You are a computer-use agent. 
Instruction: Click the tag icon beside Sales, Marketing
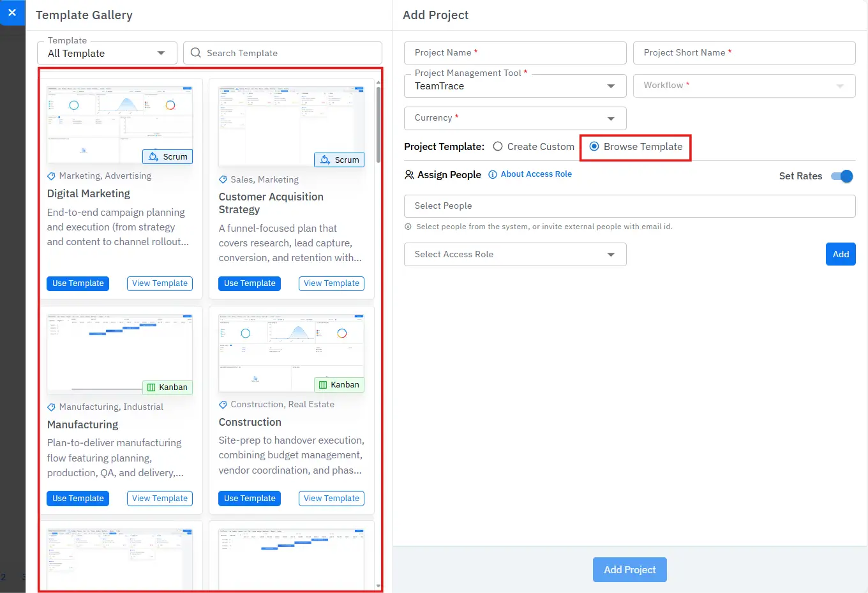click(223, 180)
